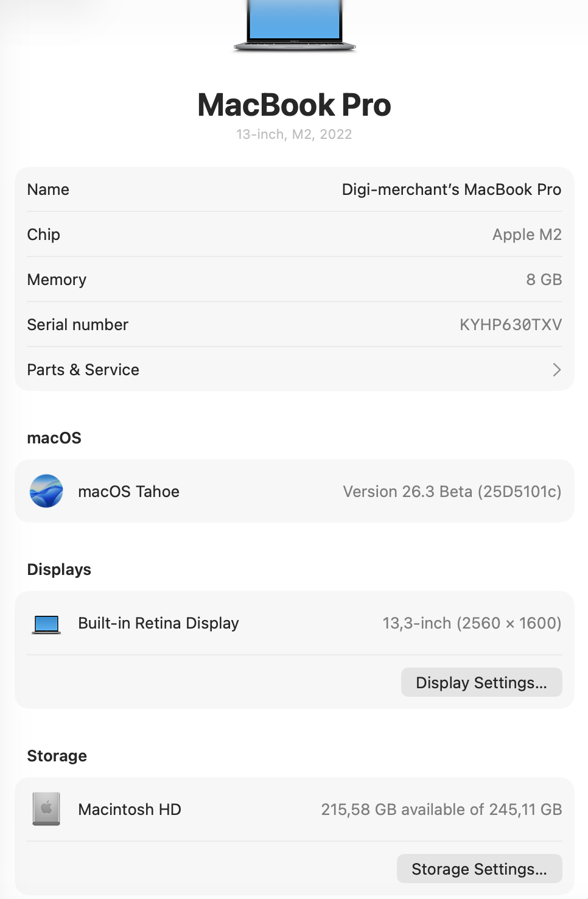Open Storage Settings
The image size is (588, 899).
[x=480, y=869]
